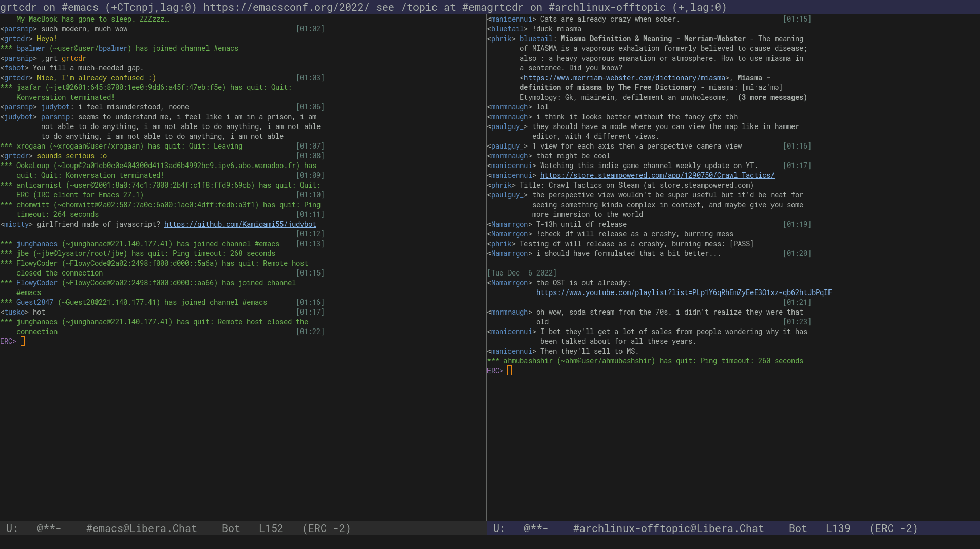Click the ERC> prompt in #archlinux-offtopic window
The image size is (980, 549).
coord(495,371)
